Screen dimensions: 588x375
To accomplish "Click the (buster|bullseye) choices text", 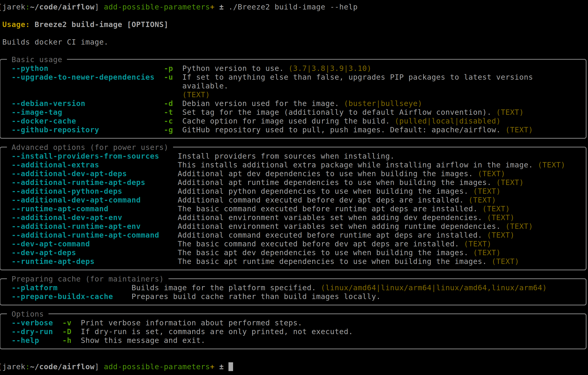I will tap(383, 104).
